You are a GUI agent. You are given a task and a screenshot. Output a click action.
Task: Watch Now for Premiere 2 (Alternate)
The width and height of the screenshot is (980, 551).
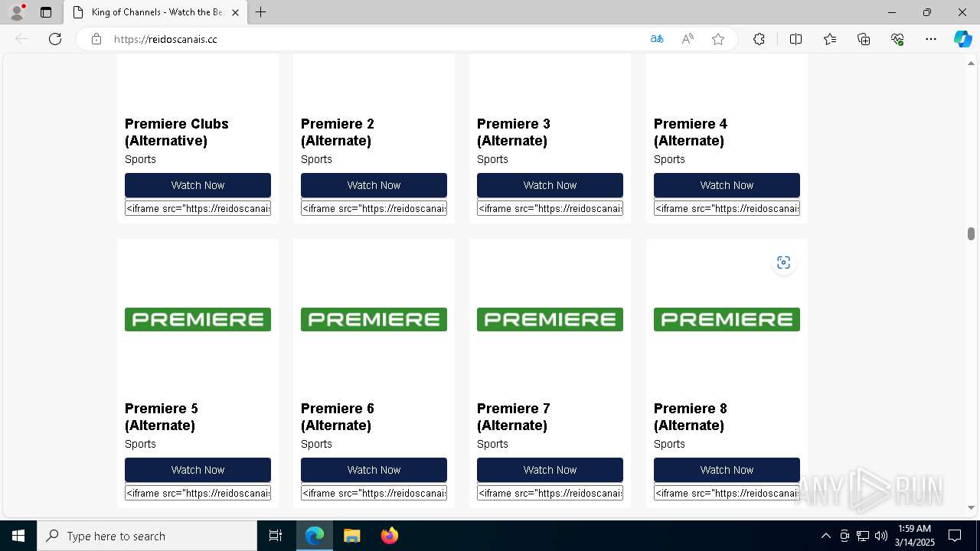click(x=374, y=185)
